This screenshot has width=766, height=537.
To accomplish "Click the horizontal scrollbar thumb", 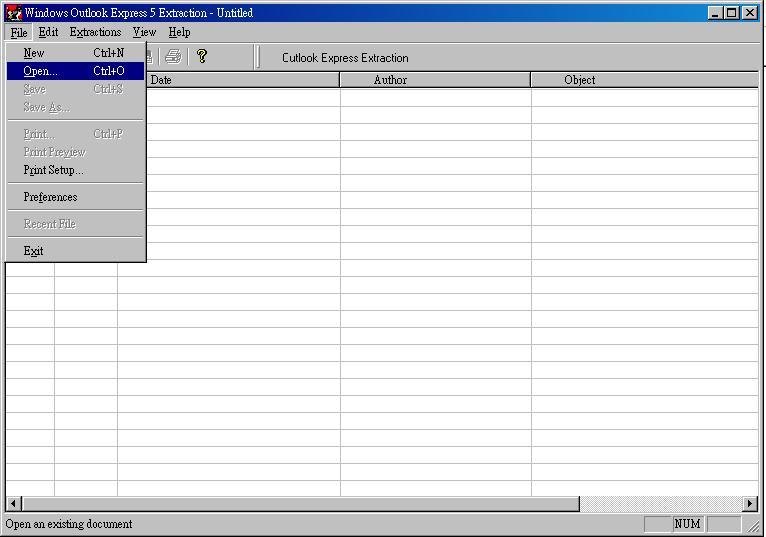I will point(300,503).
